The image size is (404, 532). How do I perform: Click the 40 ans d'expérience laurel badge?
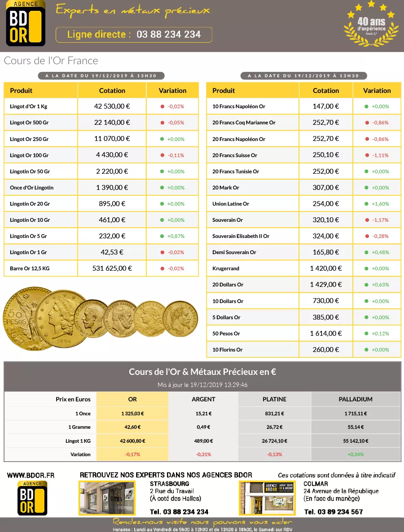click(371, 25)
